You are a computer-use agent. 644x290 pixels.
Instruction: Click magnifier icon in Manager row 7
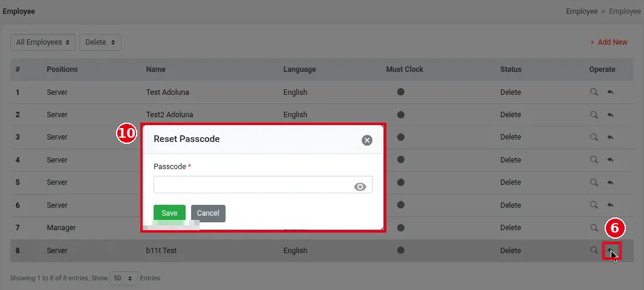pos(593,227)
